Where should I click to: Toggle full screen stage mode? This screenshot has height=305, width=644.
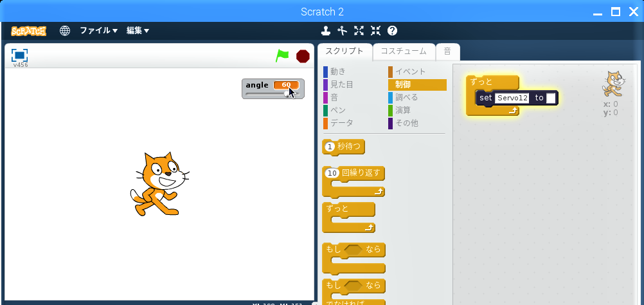tap(19, 55)
